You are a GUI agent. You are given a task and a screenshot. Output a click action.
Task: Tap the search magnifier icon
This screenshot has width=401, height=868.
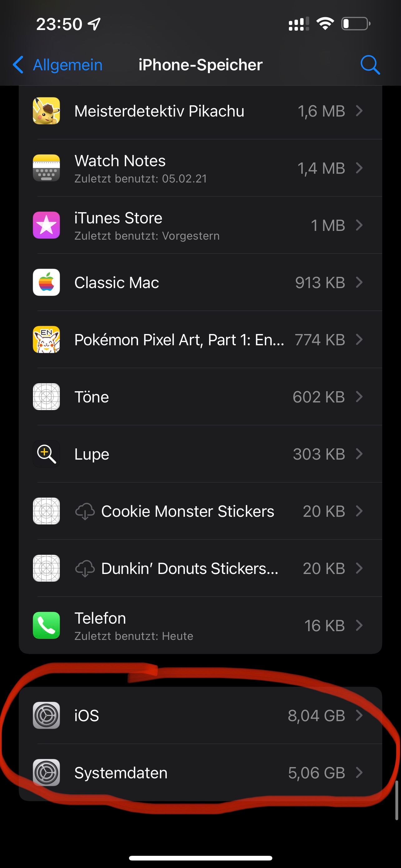370,64
